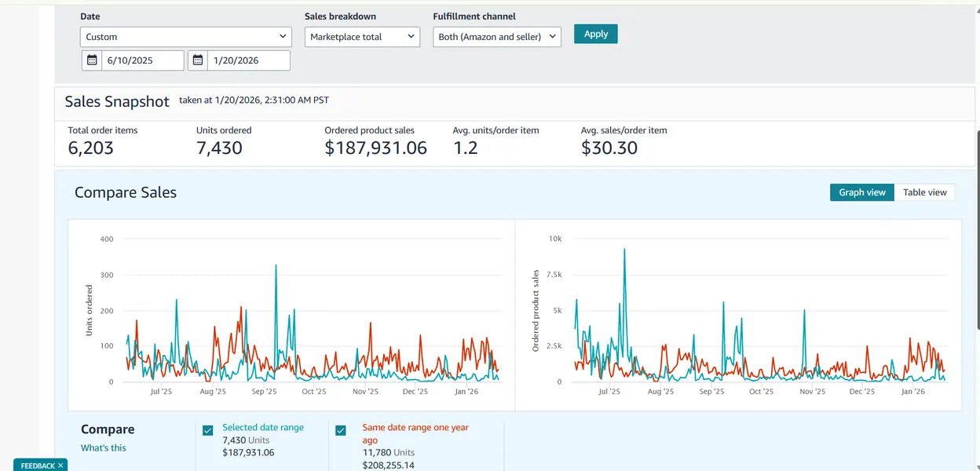
Task: Open the start date calendar icon
Action: tap(92, 60)
